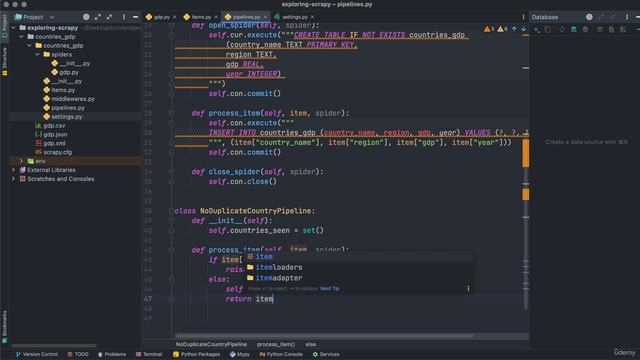
Task: Open the Mypy tool window
Action: coord(240,354)
